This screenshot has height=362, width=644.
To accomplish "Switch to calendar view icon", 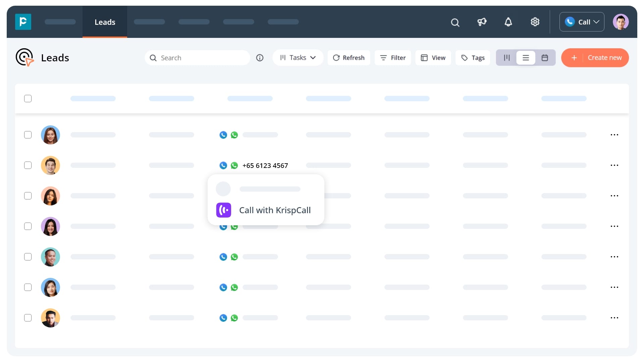I will pos(545,58).
